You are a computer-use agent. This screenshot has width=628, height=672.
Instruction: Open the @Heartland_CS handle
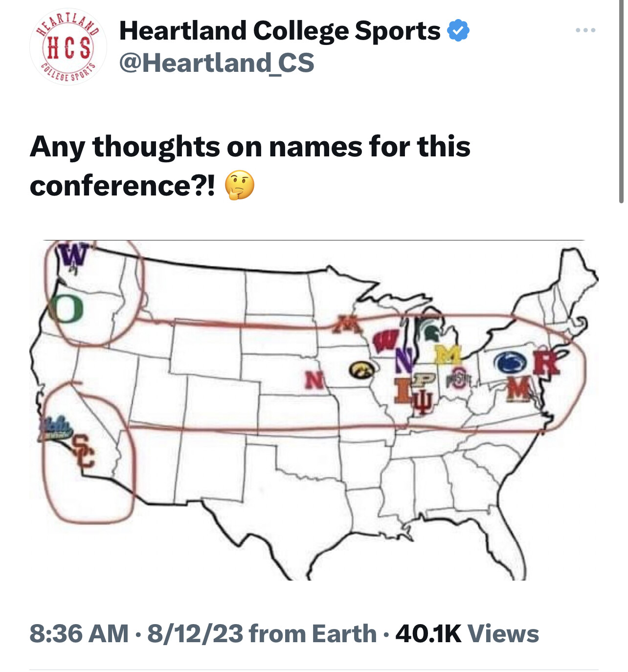217,63
